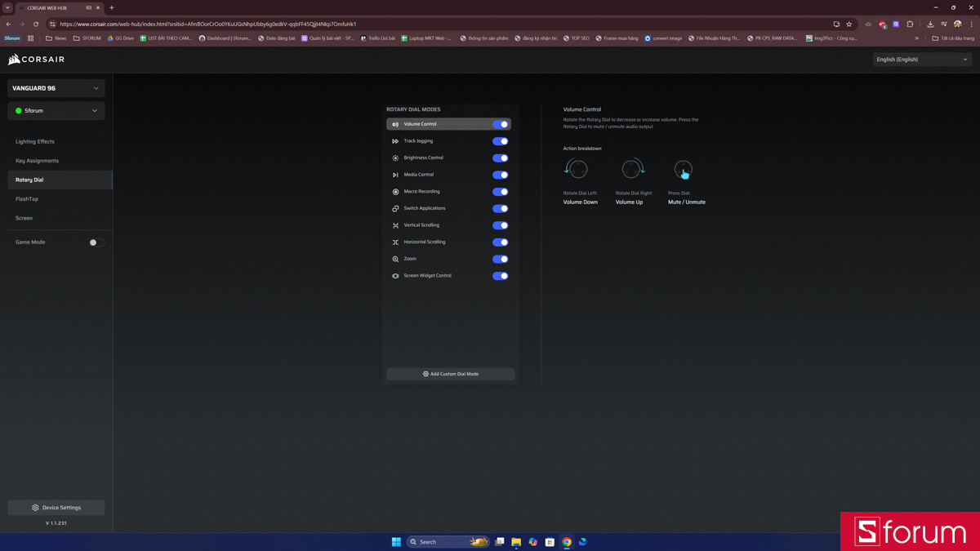980x551 pixels.
Task: Toggle off Screen Widget Control
Action: pyautogui.click(x=500, y=276)
